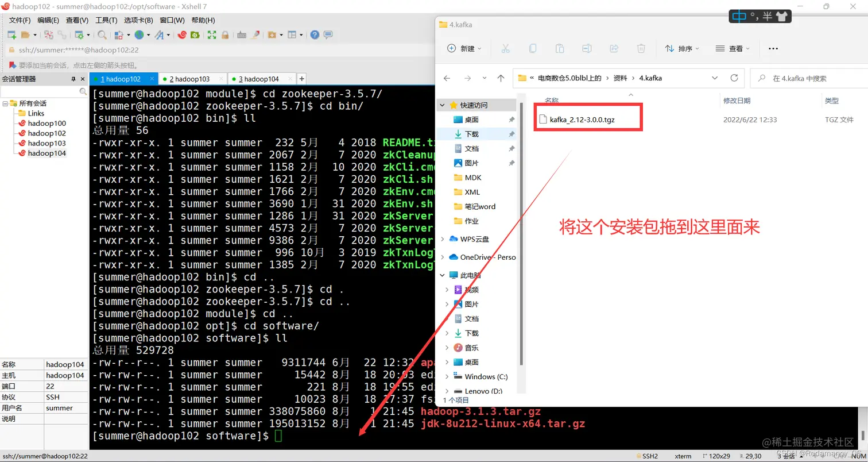Switch Xshell to full screen mode icon
The width and height of the screenshot is (868, 462).
(212, 35)
